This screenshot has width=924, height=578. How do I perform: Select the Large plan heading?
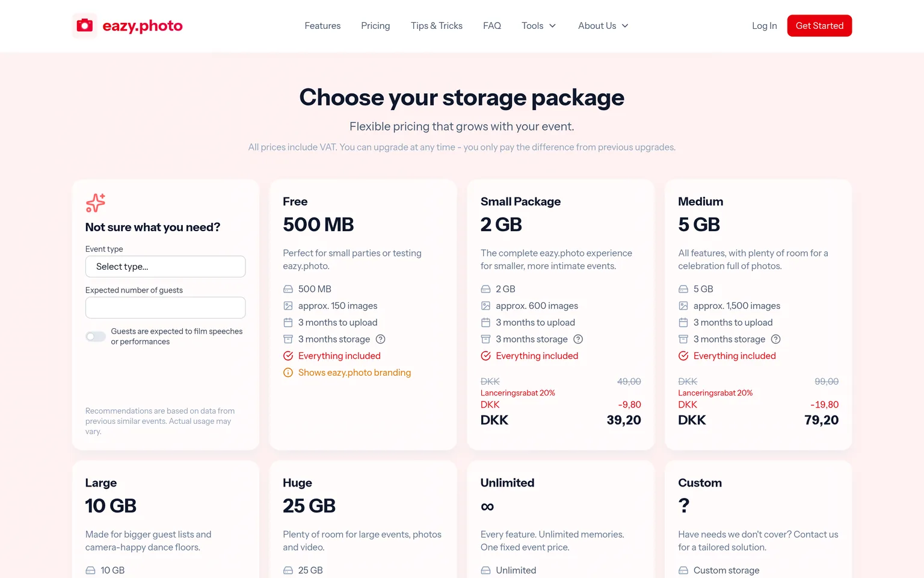[101, 483]
